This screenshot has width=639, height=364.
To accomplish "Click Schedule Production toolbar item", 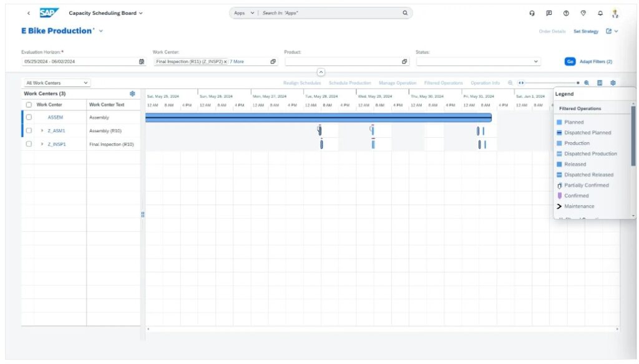I will (x=349, y=83).
